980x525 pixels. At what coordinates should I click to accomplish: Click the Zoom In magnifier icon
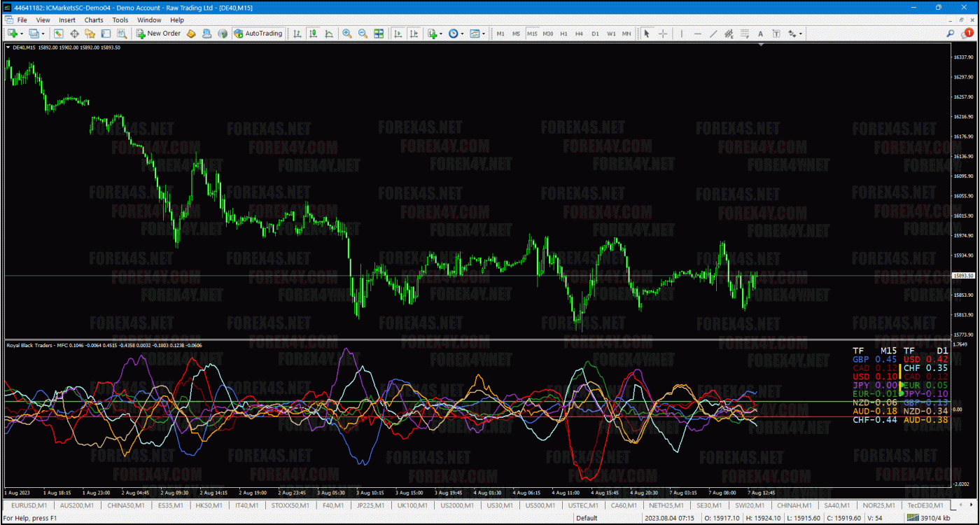click(346, 34)
